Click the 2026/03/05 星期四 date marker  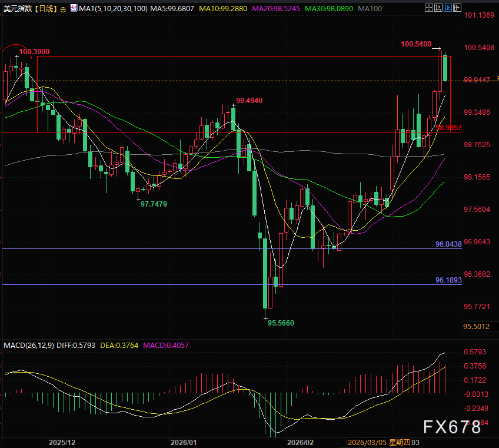[x=379, y=443]
